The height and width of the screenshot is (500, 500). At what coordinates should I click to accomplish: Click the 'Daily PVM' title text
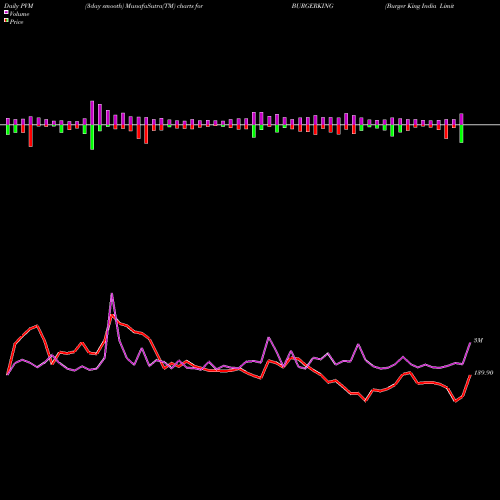click(x=19, y=6)
